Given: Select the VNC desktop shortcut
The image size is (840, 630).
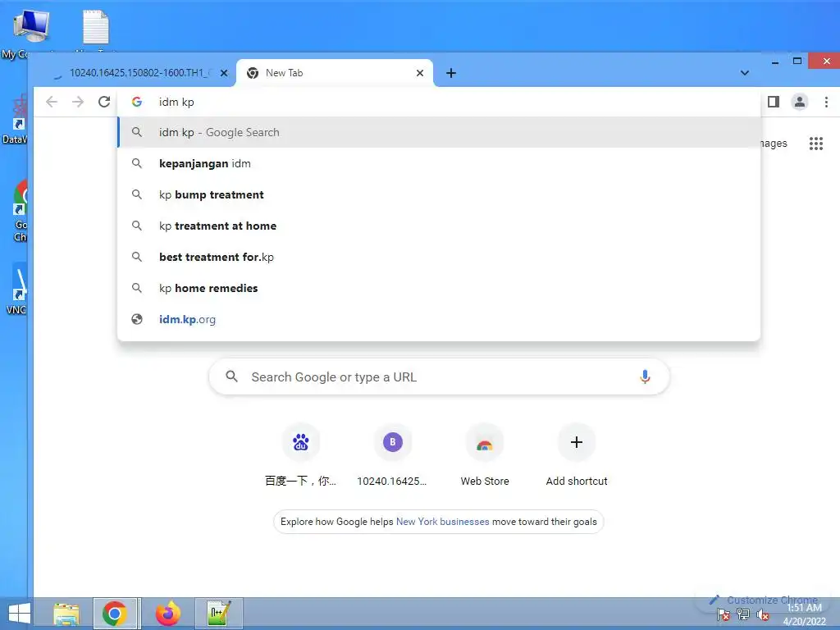Looking at the screenshot, I should tap(17, 290).
